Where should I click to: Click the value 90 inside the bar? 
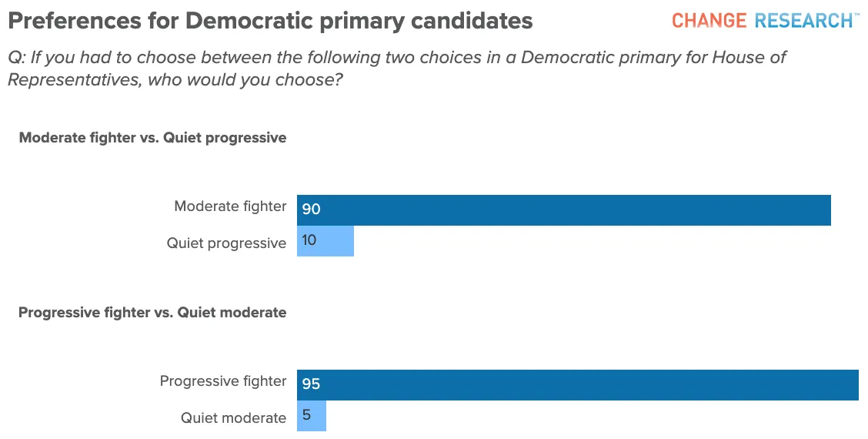(311, 209)
